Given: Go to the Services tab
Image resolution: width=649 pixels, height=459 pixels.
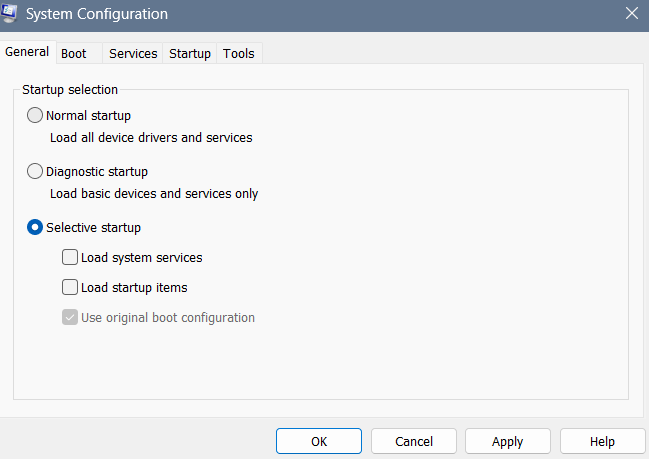Looking at the screenshot, I should 133,53.
